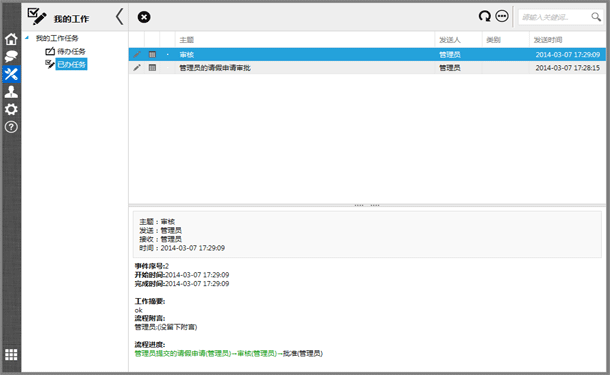Select 已办任务 in the tree
The width and height of the screenshot is (610, 375).
tap(71, 64)
